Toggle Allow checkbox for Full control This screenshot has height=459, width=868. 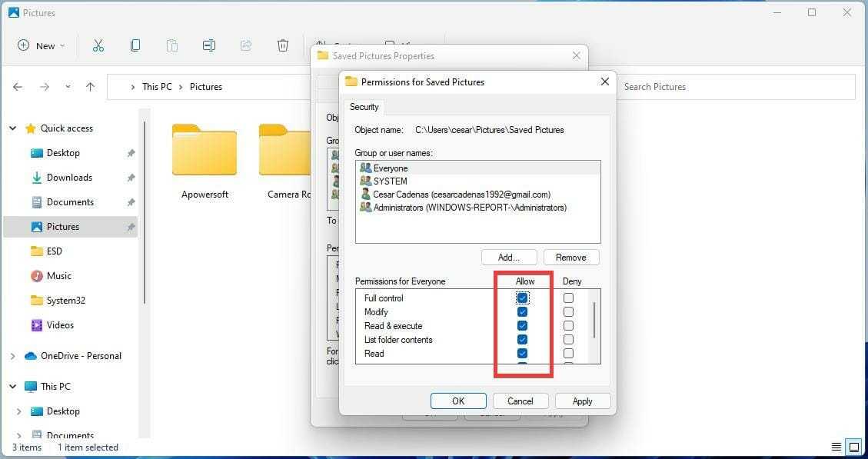523,298
